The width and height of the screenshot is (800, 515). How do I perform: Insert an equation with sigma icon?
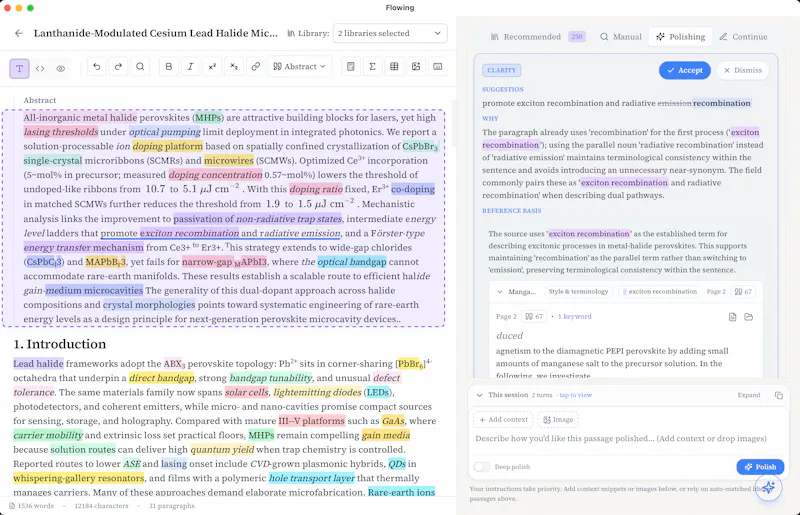click(x=372, y=66)
